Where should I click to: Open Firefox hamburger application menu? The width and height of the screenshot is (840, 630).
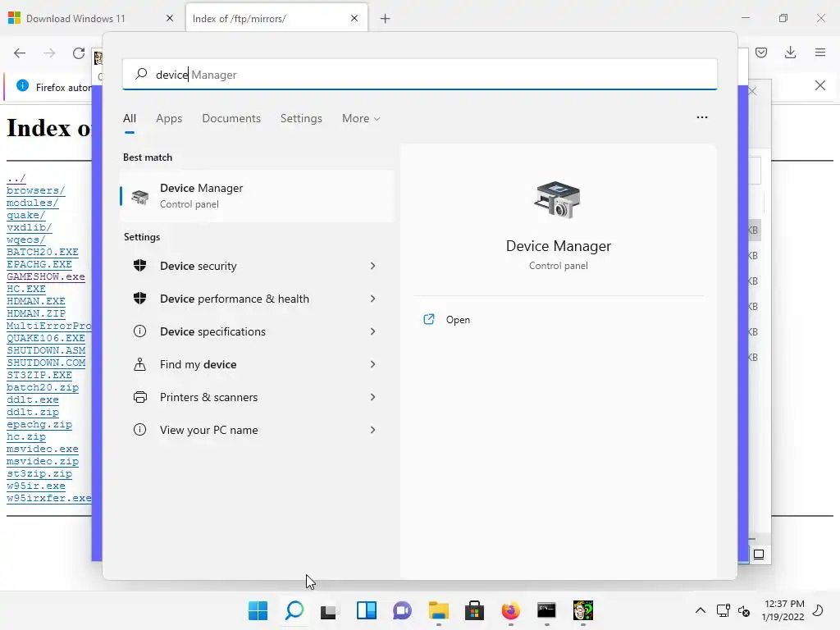pyautogui.click(x=820, y=52)
